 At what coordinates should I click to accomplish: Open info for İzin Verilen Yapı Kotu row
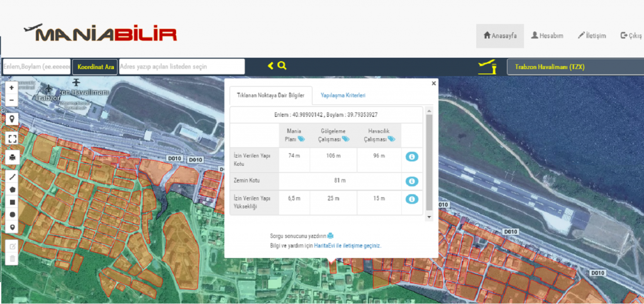[x=411, y=156]
